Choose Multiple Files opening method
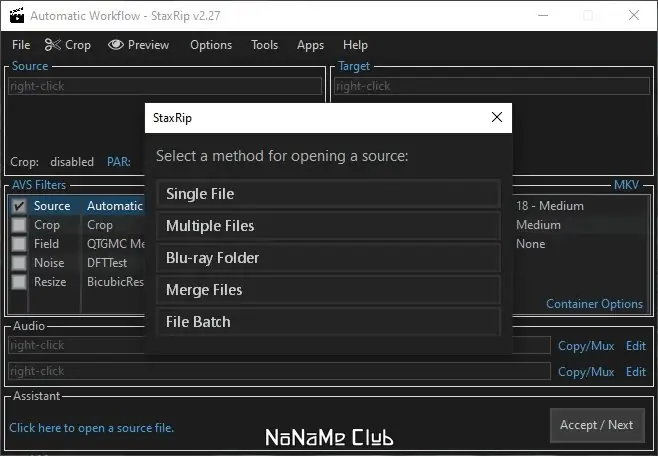Screen dimensions: 658x456 (329, 226)
